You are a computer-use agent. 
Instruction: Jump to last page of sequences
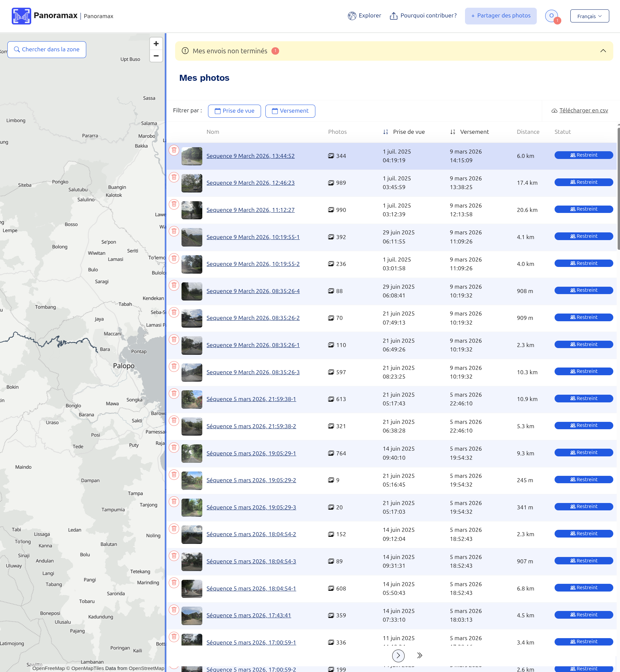(x=419, y=655)
